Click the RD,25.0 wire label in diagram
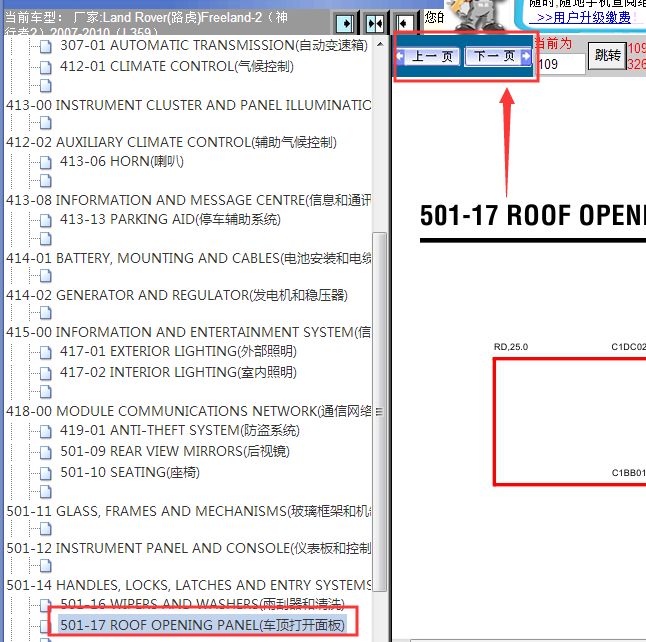The width and height of the screenshot is (646, 642). [x=511, y=347]
